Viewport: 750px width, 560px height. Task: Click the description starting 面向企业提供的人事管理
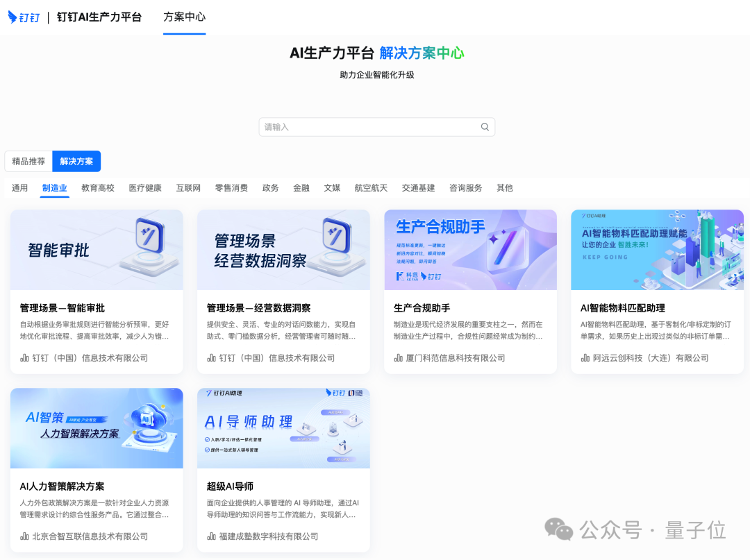pos(283,509)
